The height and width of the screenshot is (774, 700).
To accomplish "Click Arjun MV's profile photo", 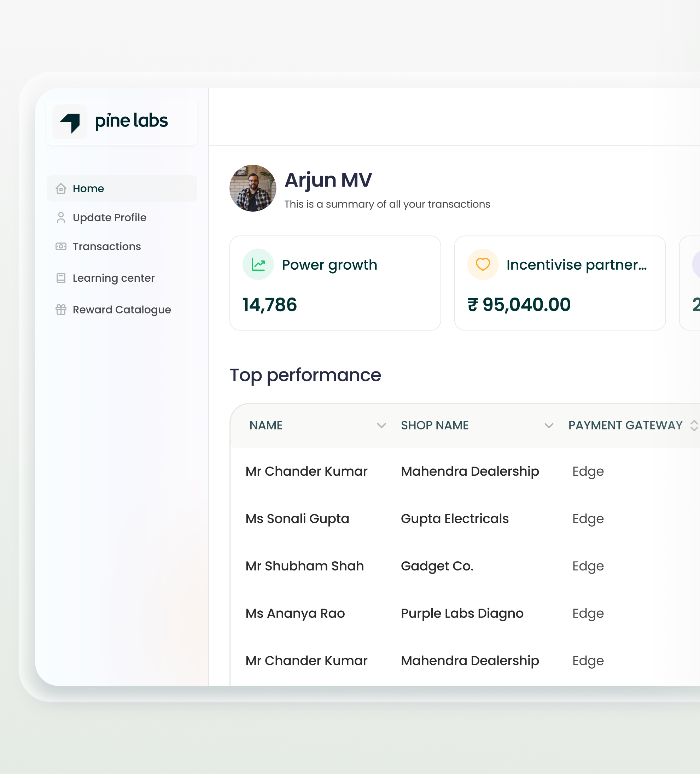I will [253, 188].
